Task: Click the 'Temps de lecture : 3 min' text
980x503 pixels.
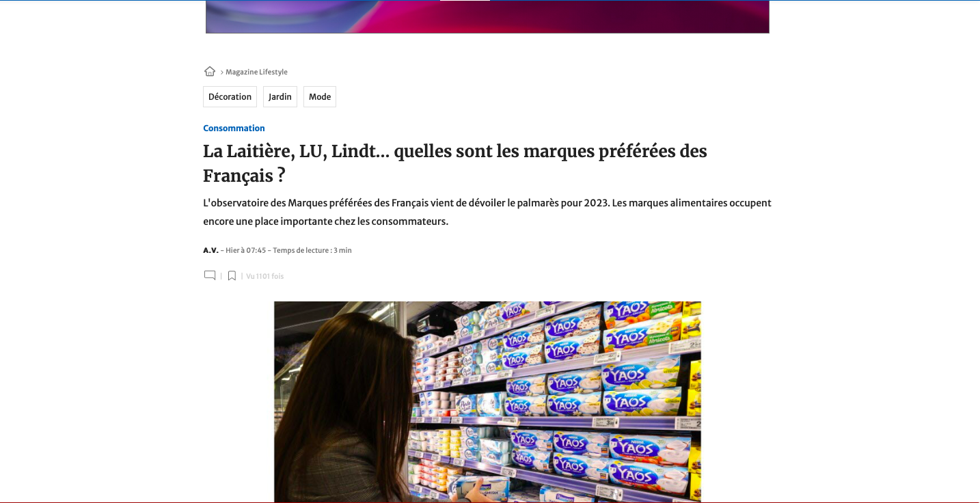Action: pyautogui.click(x=312, y=250)
